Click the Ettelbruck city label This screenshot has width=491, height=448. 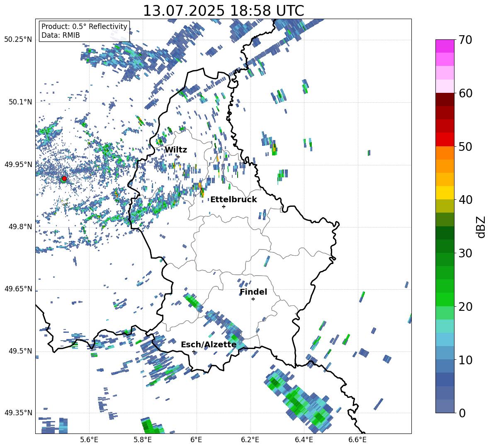[233, 200]
